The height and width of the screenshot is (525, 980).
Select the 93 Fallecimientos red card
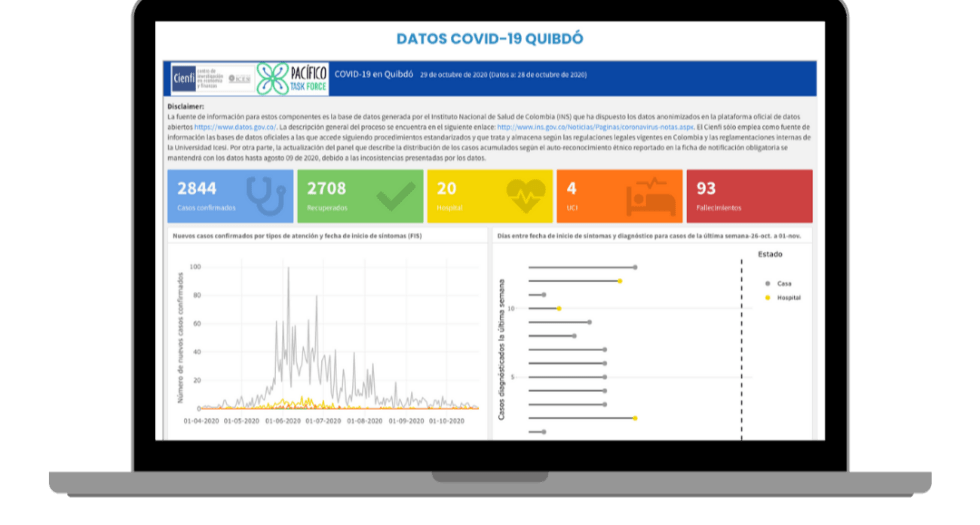click(749, 196)
